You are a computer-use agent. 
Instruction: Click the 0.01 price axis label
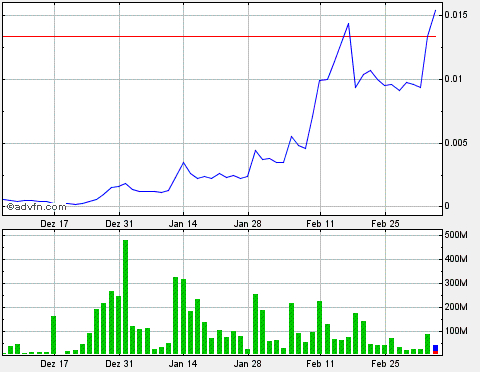click(453, 79)
